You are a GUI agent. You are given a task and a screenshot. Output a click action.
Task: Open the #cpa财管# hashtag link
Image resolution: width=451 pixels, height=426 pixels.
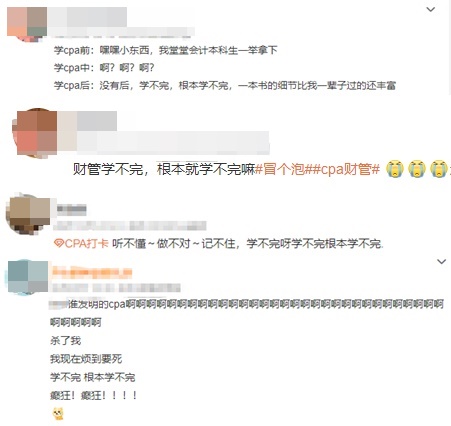[x=346, y=169]
